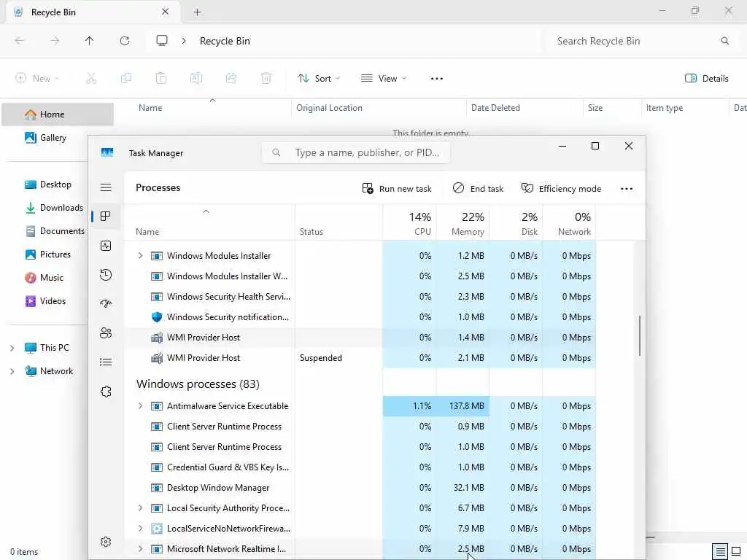Select Processes page icon in Task Manager sidebar
The width and height of the screenshot is (747, 560).
point(106,216)
